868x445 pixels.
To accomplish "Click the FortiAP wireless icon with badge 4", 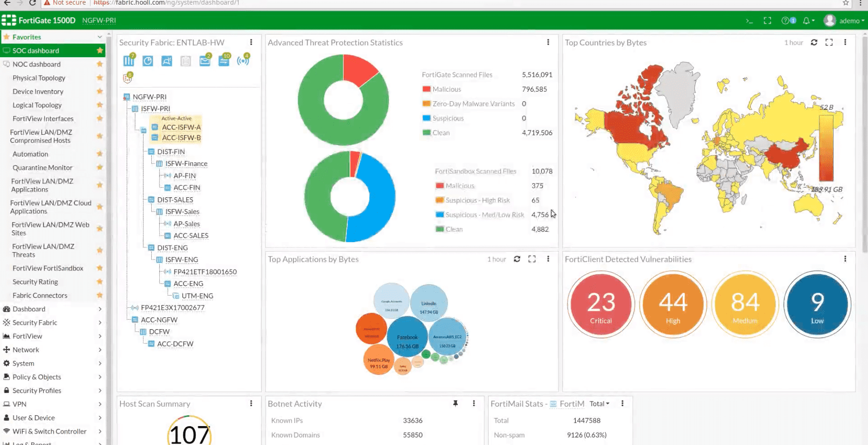I will [243, 61].
